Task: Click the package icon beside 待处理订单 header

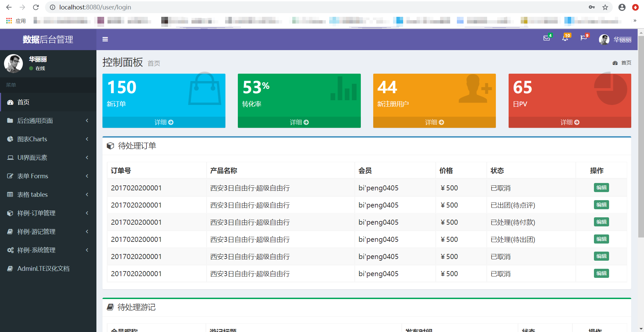Action: (x=110, y=146)
